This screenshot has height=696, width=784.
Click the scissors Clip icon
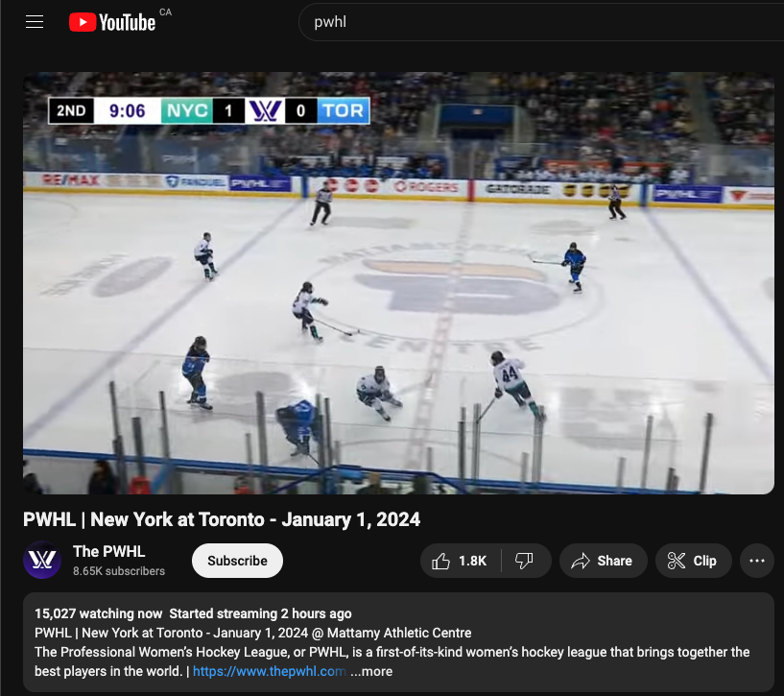coord(676,561)
